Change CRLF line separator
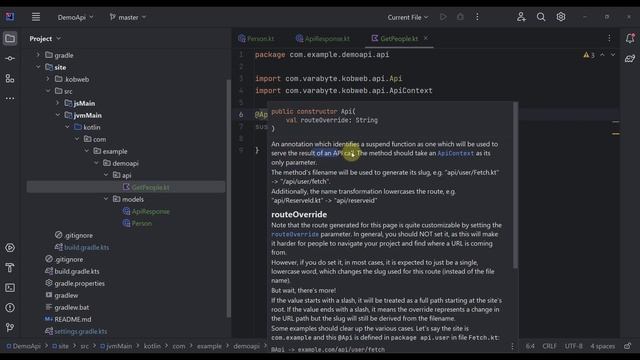The width and height of the screenshot is (640, 360). (549, 346)
